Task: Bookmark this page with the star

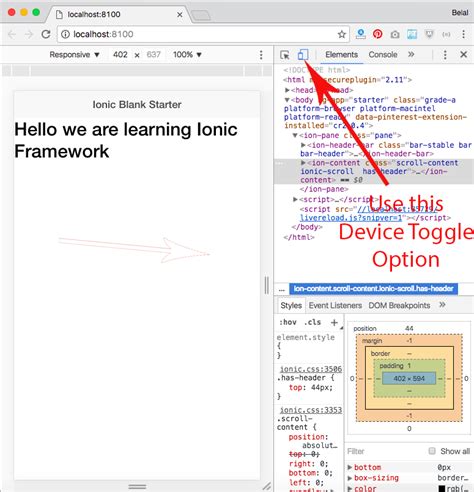Action: (x=341, y=34)
